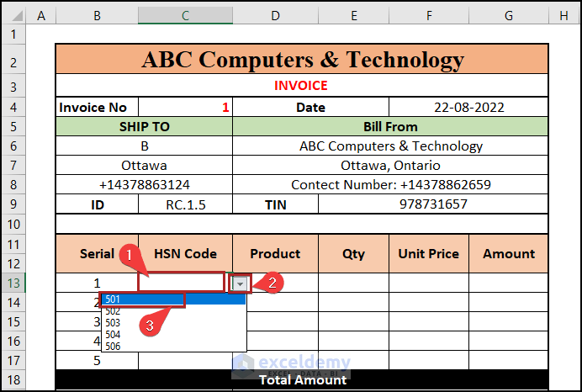Select 504 in the HSN code list
Viewport: 582px width, 392px height.
click(x=174, y=335)
